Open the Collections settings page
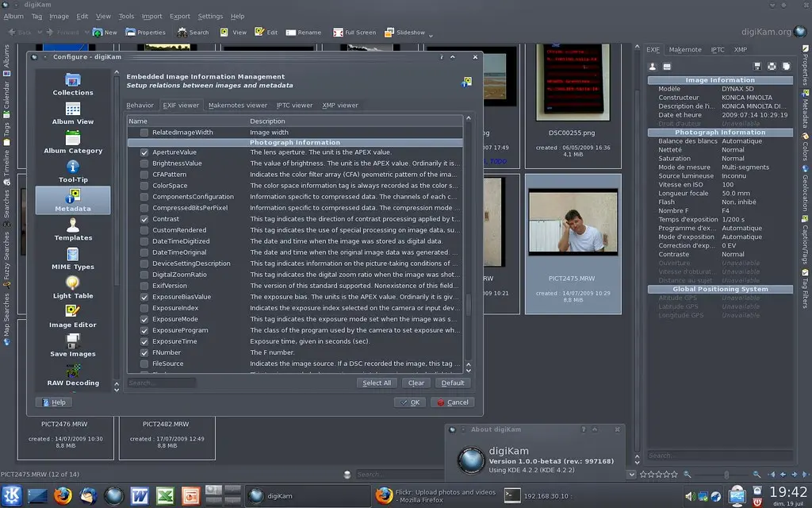 [x=73, y=84]
